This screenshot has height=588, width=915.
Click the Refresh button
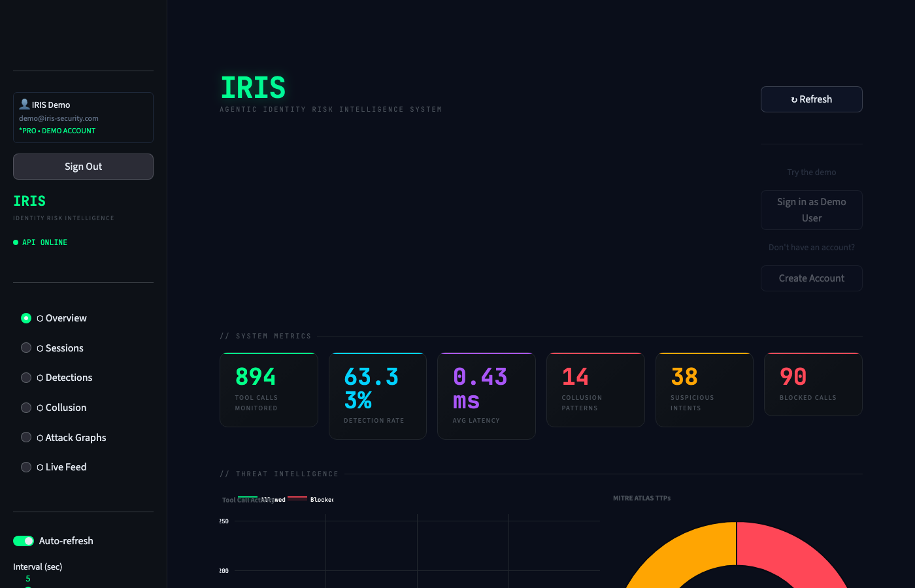click(811, 99)
